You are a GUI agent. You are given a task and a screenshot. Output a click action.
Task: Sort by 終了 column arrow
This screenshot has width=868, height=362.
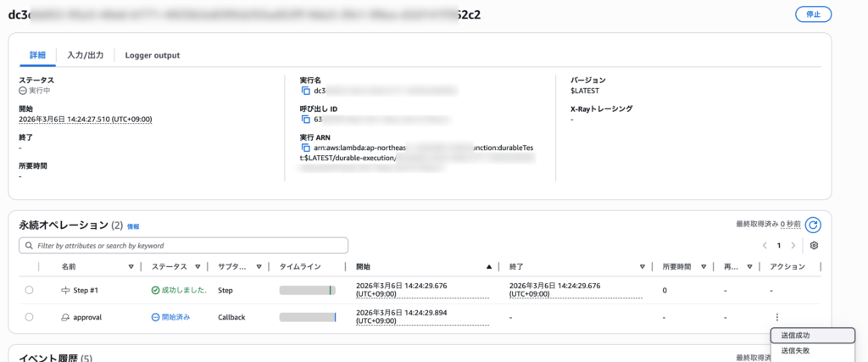[x=643, y=266]
